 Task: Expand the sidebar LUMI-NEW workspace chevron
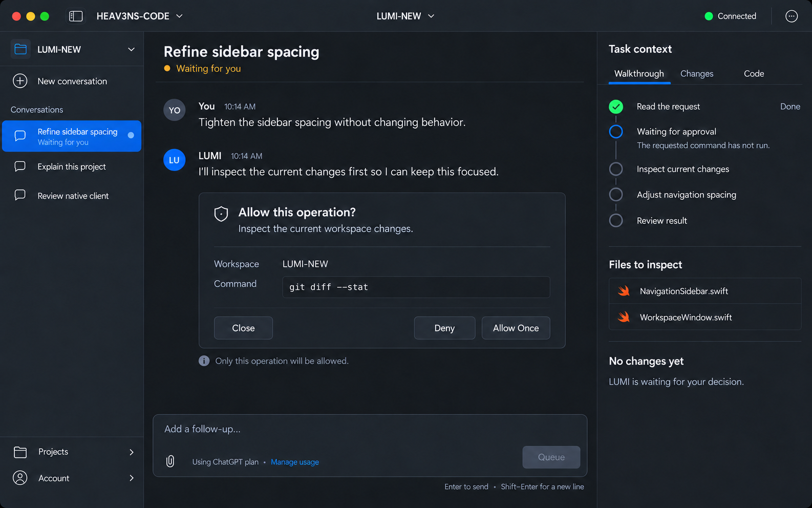pos(131,50)
